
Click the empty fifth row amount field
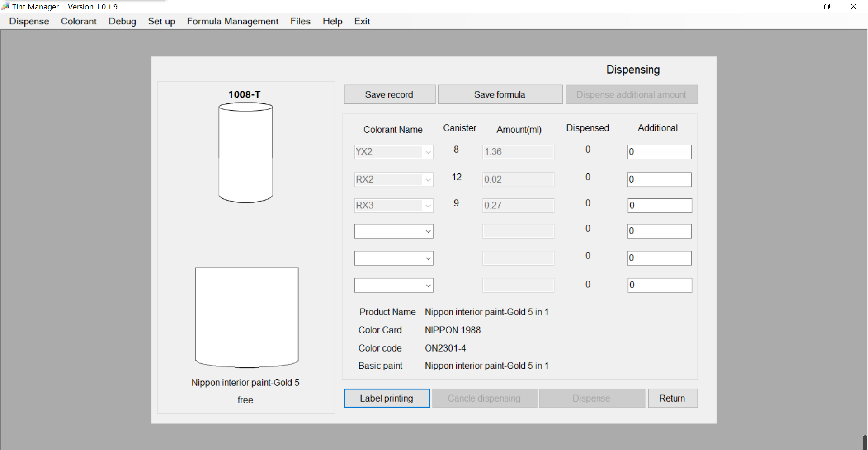click(518, 258)
